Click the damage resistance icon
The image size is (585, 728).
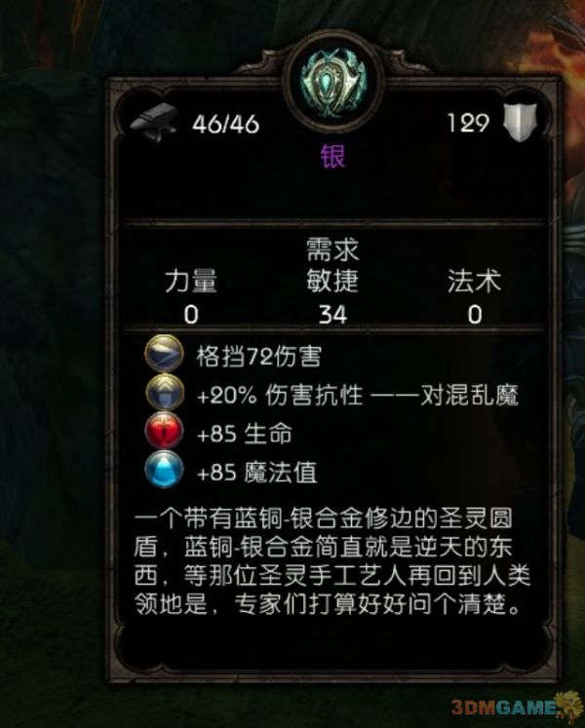point(164,395)
